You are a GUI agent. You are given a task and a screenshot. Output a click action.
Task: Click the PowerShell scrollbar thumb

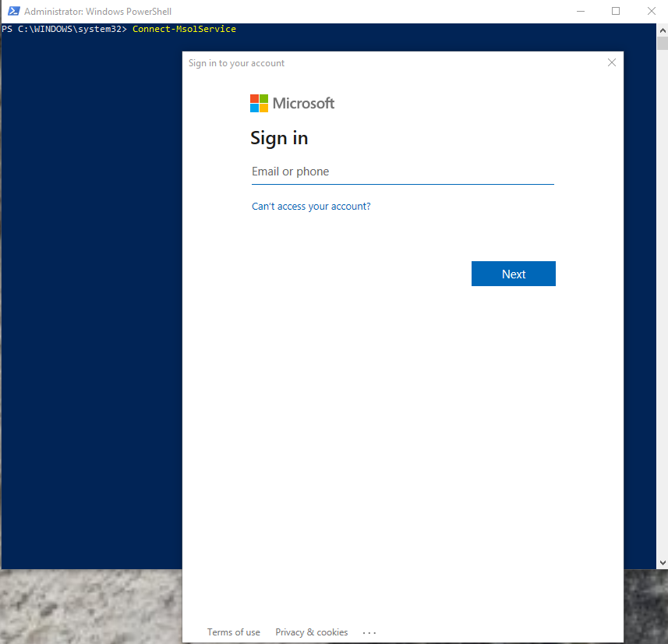(663, 44)
